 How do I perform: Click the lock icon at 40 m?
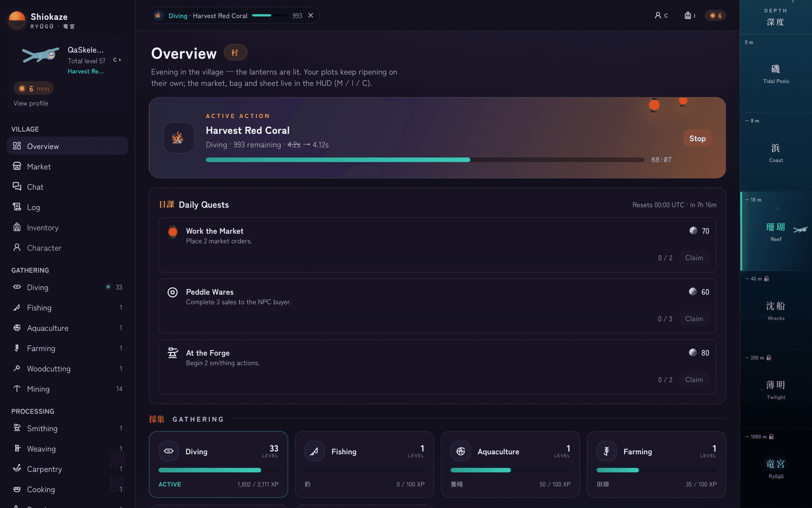pos(767,279)
